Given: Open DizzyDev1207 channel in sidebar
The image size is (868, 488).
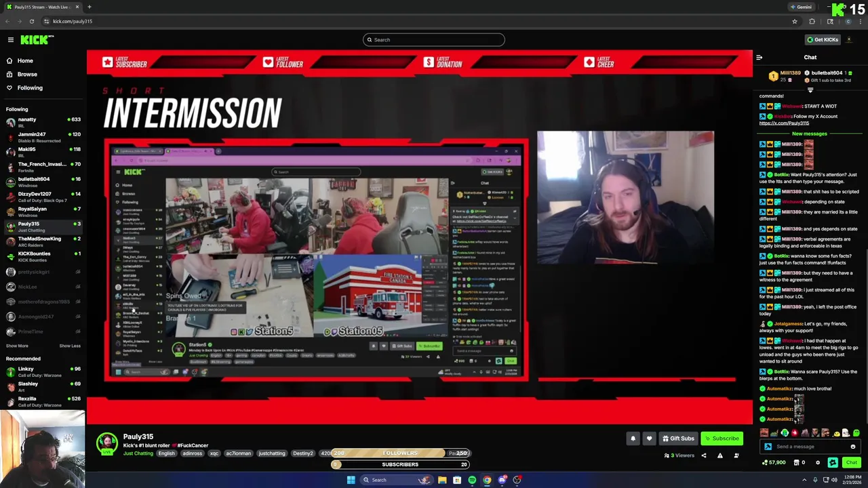Looking at the screenshot, I should [42, 197].
